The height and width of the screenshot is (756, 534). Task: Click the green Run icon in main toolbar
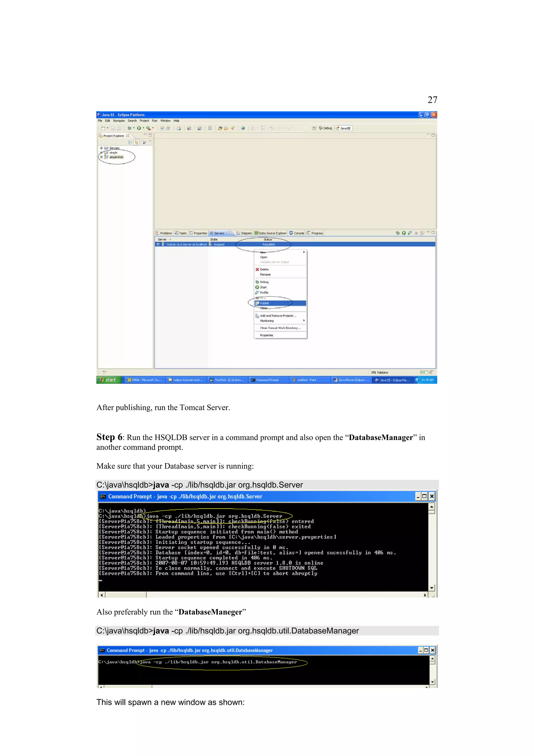coord(139,128)
